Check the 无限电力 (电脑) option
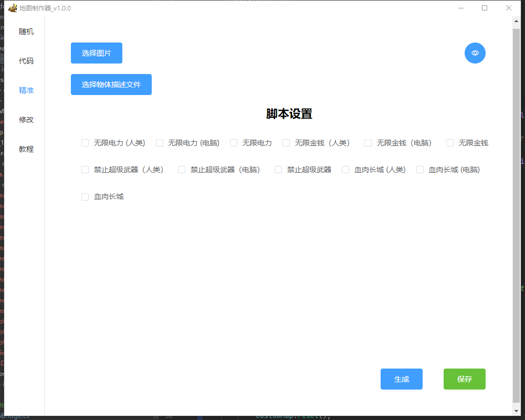This screenshot has height=420, width=525. (x=159, y=142)
